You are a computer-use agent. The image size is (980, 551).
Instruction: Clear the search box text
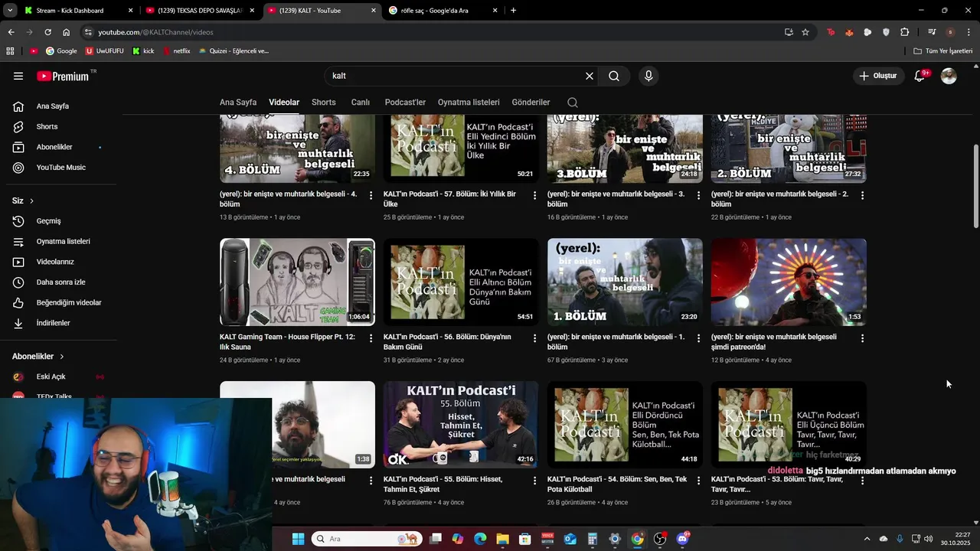(590, 76)
